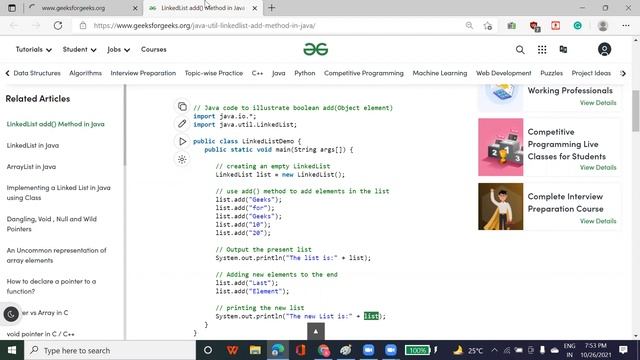
Task: Select Topic-wise Practice topic
Action: coord(213,73)
